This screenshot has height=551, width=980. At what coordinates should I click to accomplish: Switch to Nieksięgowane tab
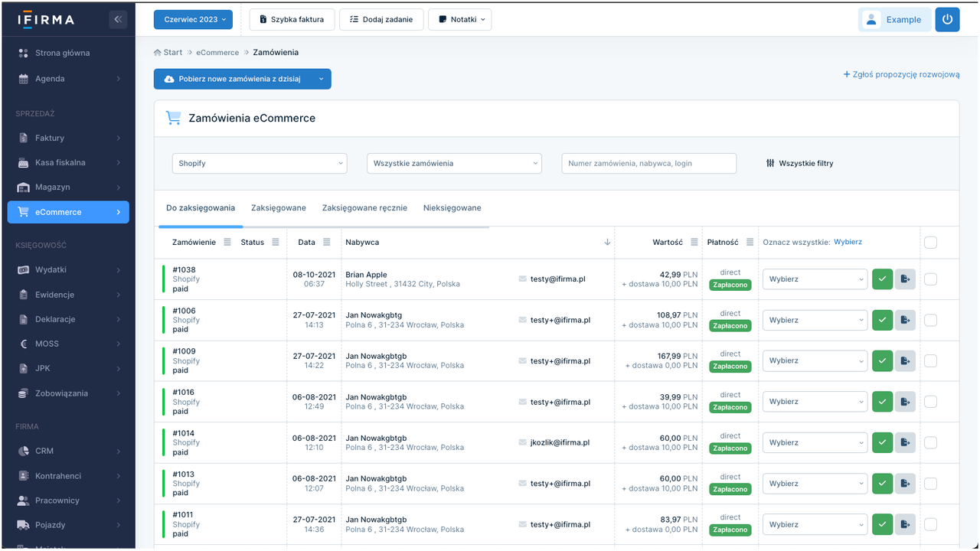pos(452,208)
